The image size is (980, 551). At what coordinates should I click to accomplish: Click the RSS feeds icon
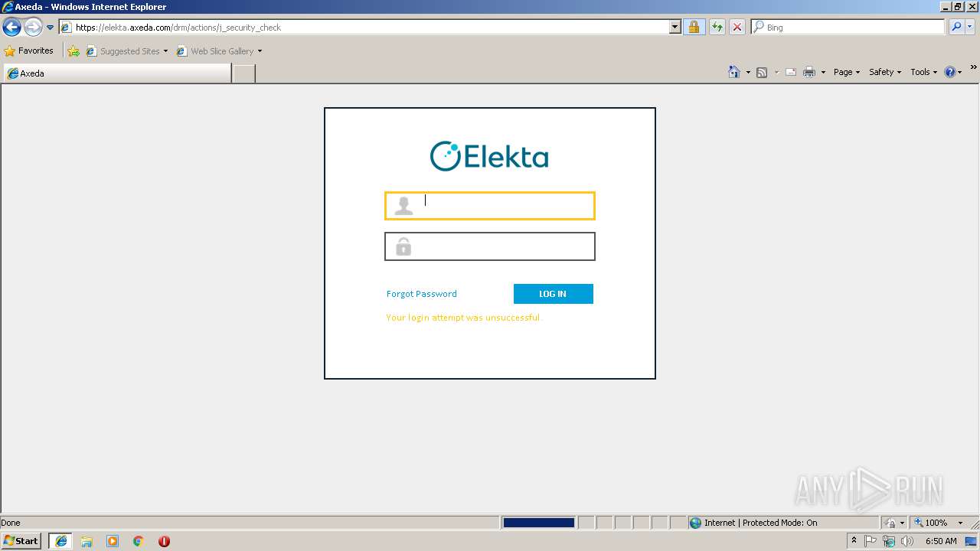click(762, 72)
